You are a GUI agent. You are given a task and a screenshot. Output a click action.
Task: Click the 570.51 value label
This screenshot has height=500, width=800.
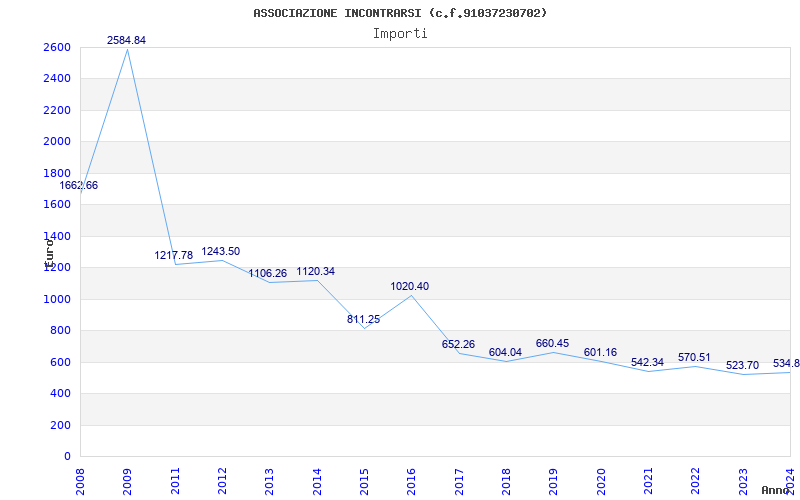point(694,358)
